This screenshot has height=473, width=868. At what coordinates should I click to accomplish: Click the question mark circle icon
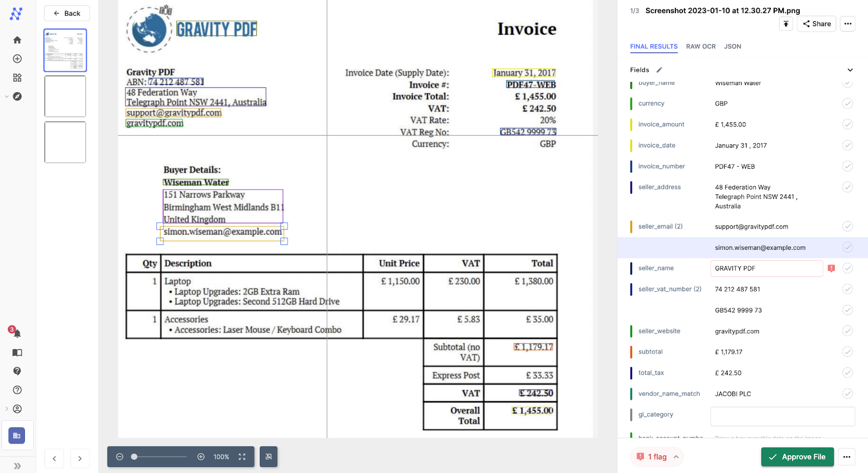(x=17, y=390)
